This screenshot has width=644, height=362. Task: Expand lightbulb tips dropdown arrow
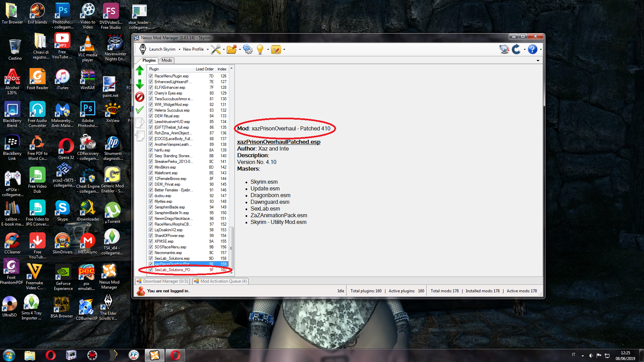click(268, 50)
